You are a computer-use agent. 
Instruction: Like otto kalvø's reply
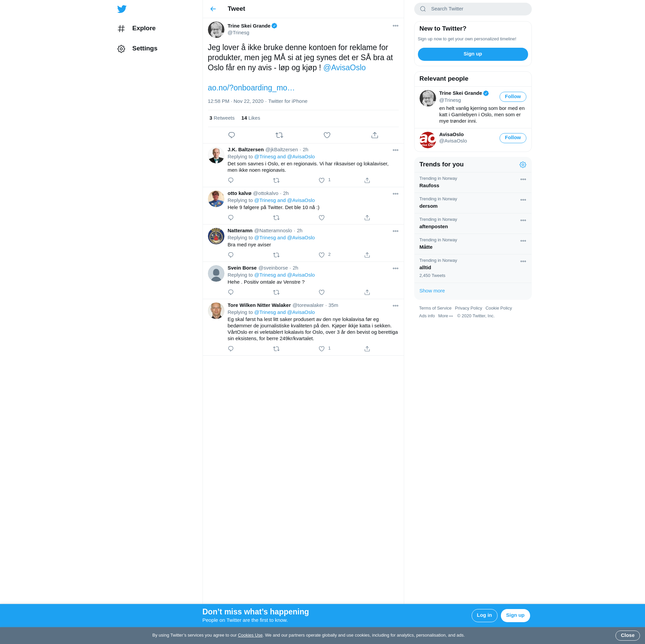(x=321, y=218)
